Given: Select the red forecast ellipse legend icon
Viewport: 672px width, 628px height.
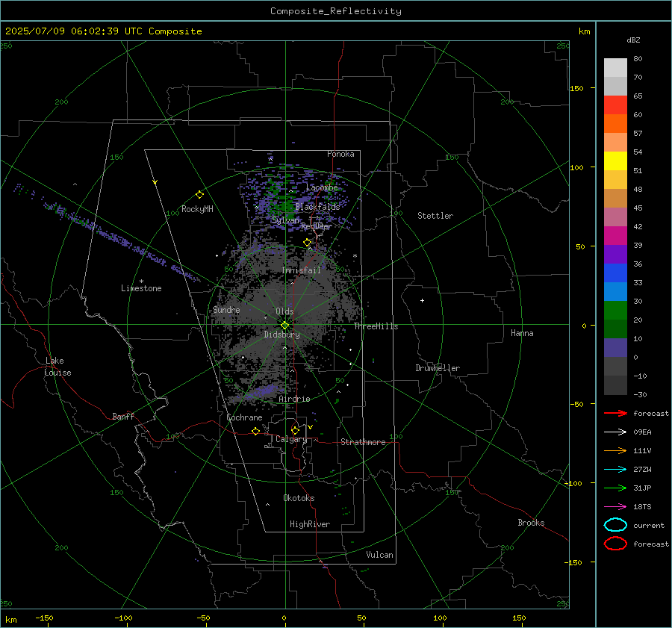Looking at the screenshot, I should click(x=615, y=544).
